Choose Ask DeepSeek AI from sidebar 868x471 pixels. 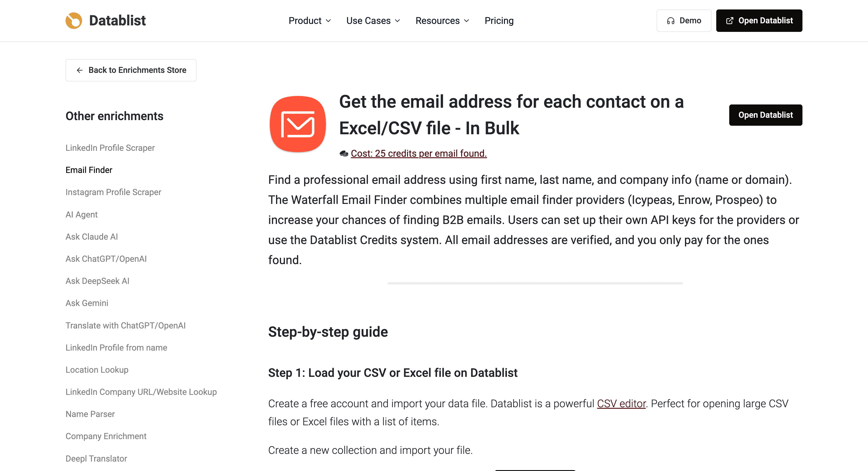[97, 281]
